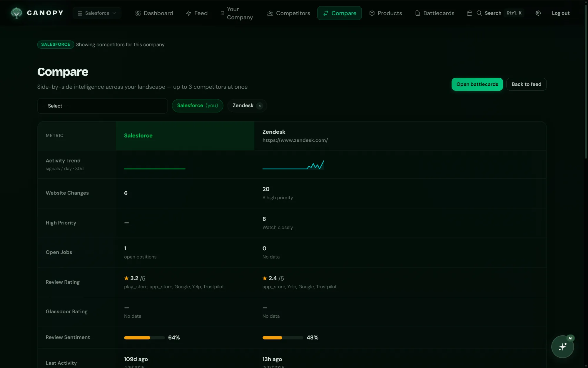Open the Salesforce company switcher dropdown
The image size is (588, 368).
97,13
